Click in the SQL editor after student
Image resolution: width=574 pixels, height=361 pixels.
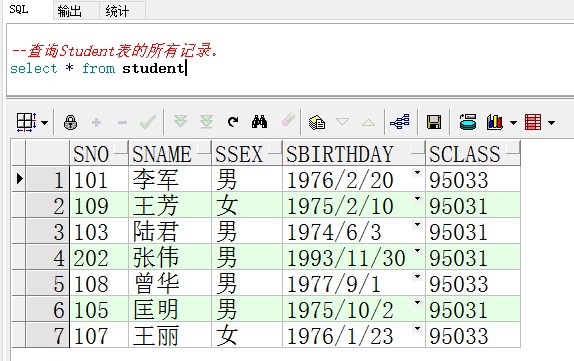(x=186, y=68)
